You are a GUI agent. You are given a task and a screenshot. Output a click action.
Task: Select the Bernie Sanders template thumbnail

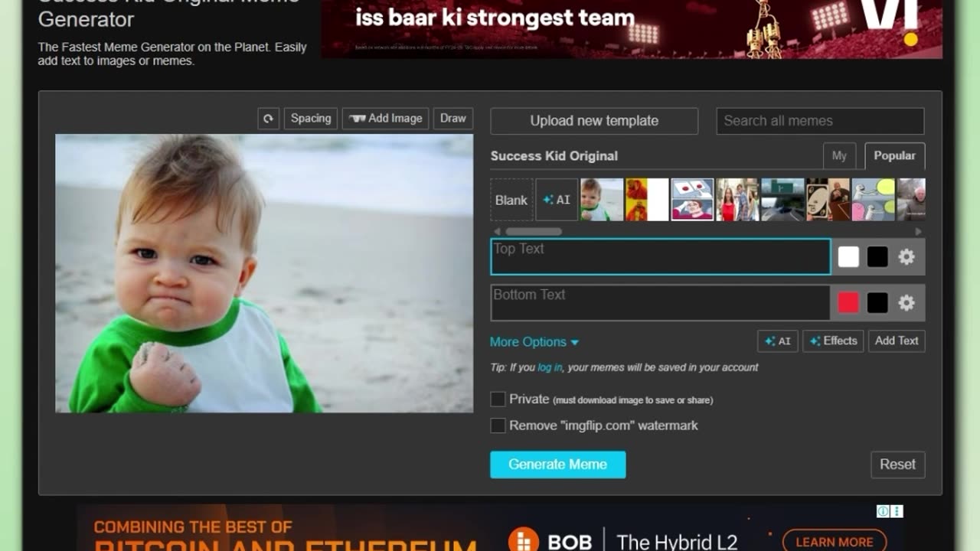(x=911, y=200)
